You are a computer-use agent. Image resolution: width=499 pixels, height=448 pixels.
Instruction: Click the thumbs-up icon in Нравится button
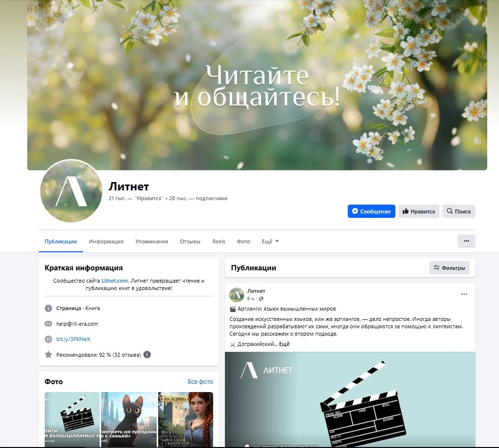[405, 211]
